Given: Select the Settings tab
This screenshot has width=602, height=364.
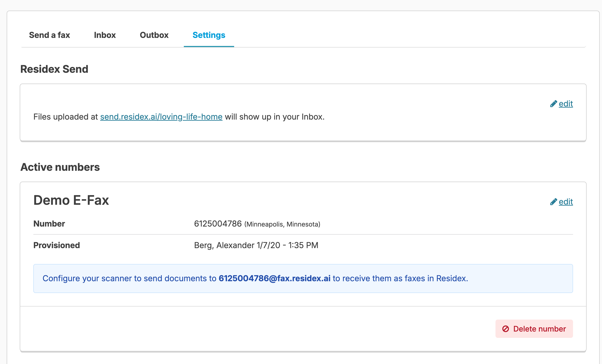Looking at the screenshot, I should pos(209,35).
